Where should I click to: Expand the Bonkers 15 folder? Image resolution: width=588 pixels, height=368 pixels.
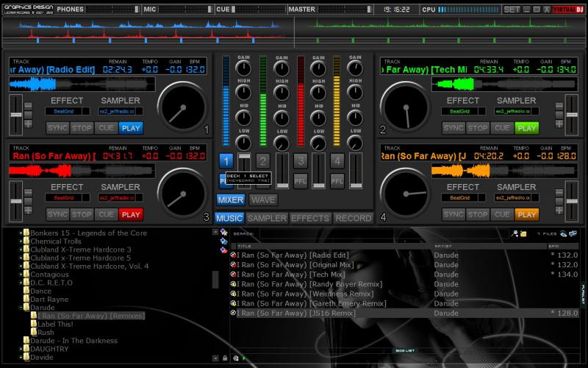pyautogui.click(x=21, y=233)
